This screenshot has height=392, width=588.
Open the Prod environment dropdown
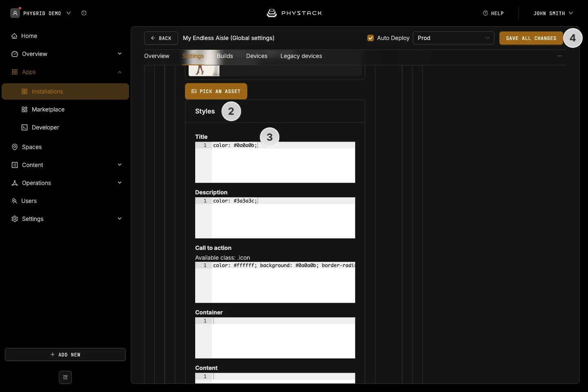tap(454, 38)
